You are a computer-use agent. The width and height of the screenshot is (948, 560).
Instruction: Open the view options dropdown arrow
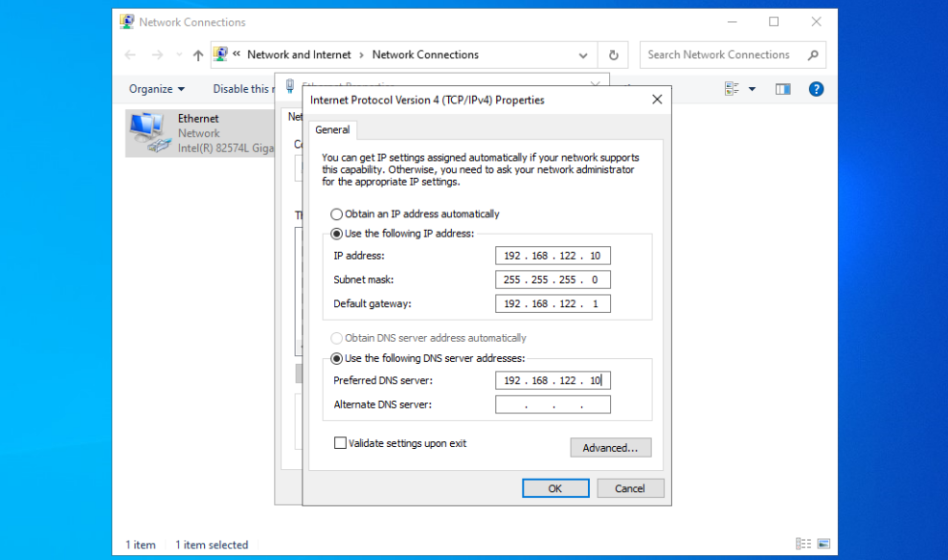pyautogui.click(x=752, y=89)
